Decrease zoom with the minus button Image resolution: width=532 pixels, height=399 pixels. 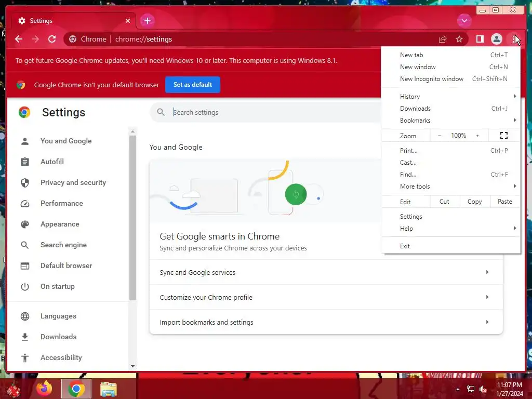pos(440,136)
